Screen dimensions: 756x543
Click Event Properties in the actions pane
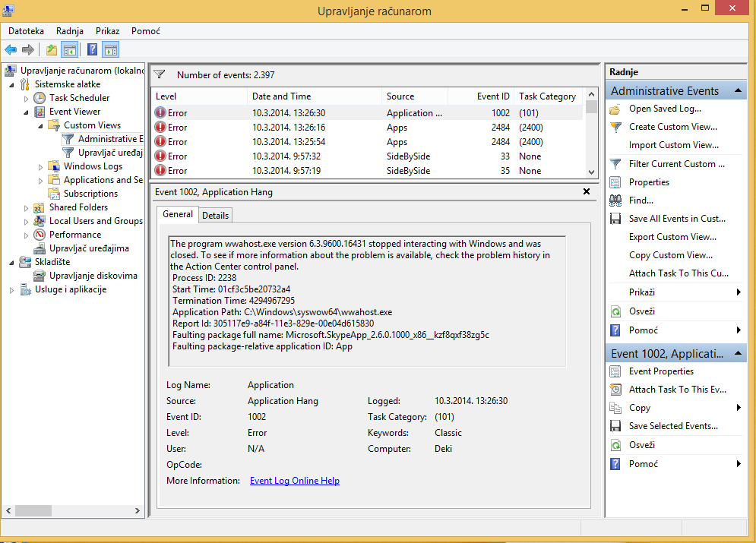[661, 371]
